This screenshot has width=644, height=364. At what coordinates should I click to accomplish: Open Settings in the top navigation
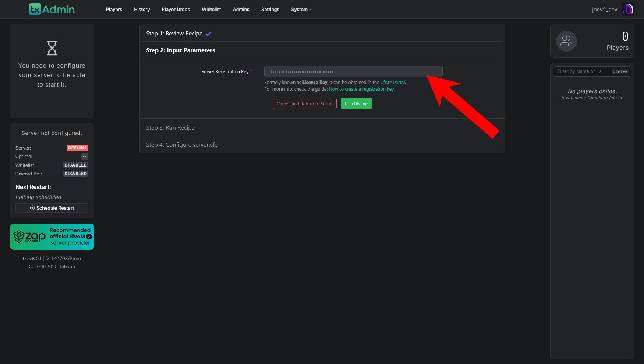pos(270,10)
